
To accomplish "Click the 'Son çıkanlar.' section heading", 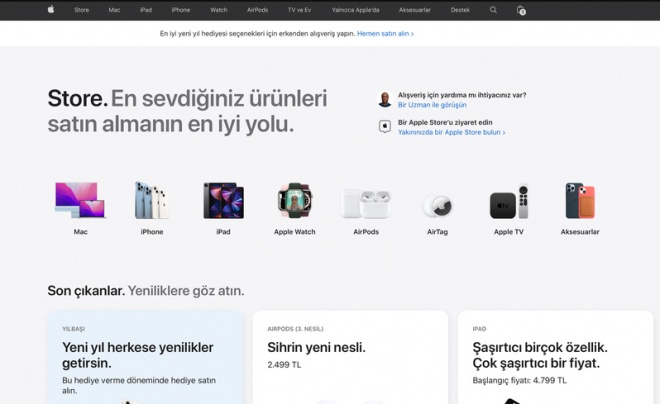I will (x=86, y=291).
